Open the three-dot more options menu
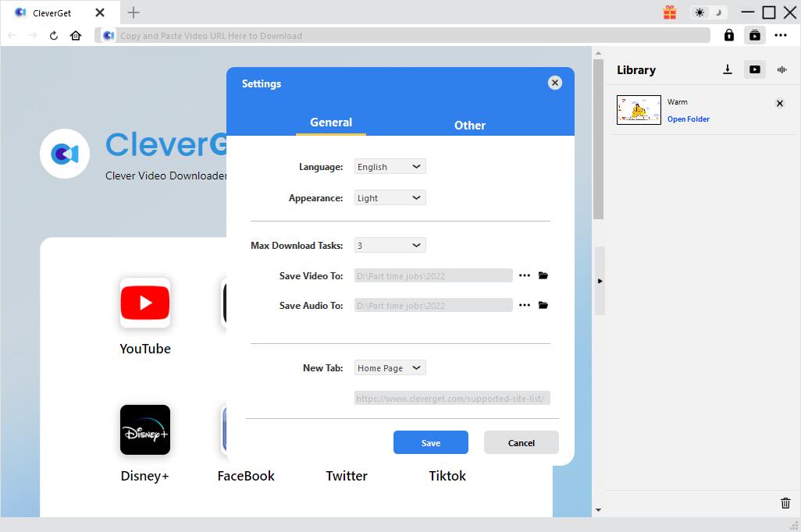The width and height of the screenshot is (801, 532). tap(781, 35)
